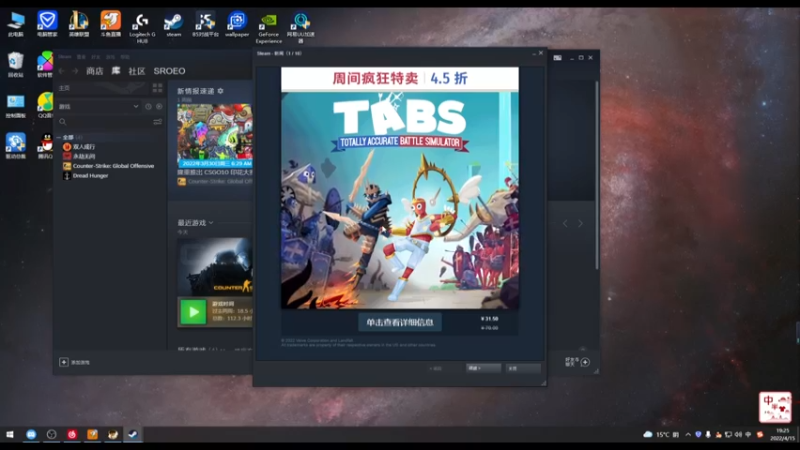
Task: Select Dread Hunger in games list
Action: click(86, 176)
